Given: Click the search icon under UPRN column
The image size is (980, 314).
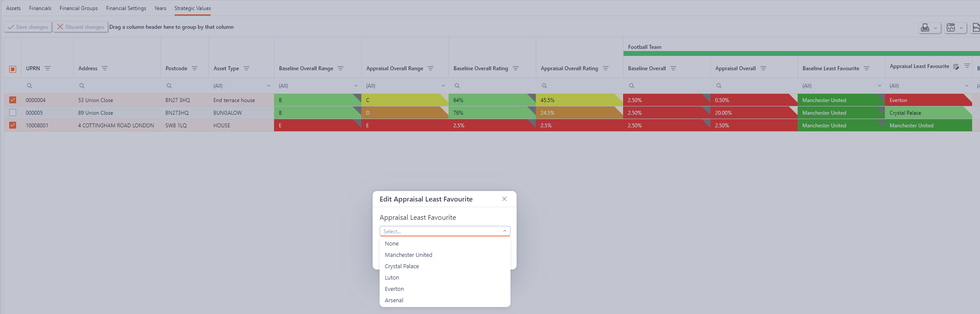Looking at the screenshot, I should click(x=29, y=86).
